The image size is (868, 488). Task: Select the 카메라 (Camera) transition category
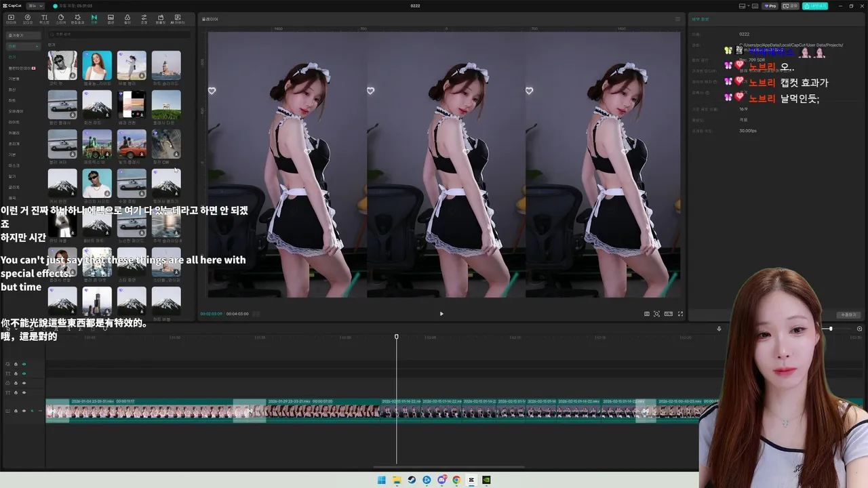14,133
